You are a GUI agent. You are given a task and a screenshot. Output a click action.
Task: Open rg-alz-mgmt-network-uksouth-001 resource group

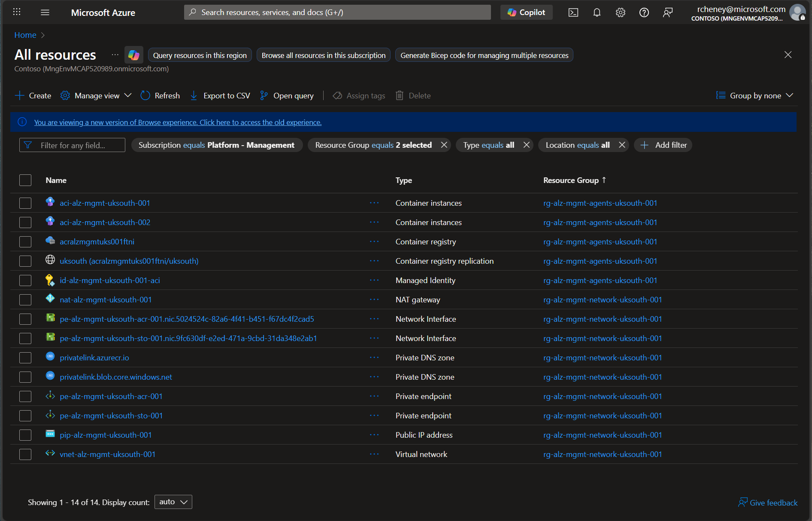point(603,299)
